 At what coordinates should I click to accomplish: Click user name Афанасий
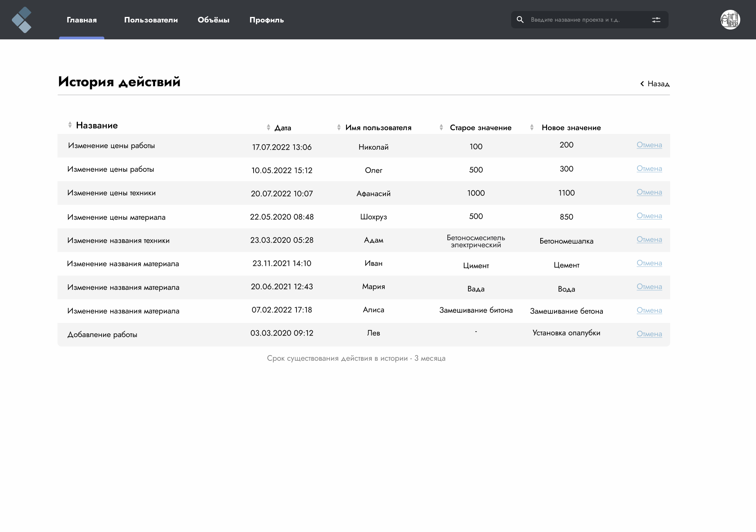pyautogui.click(x=374, y=194)
